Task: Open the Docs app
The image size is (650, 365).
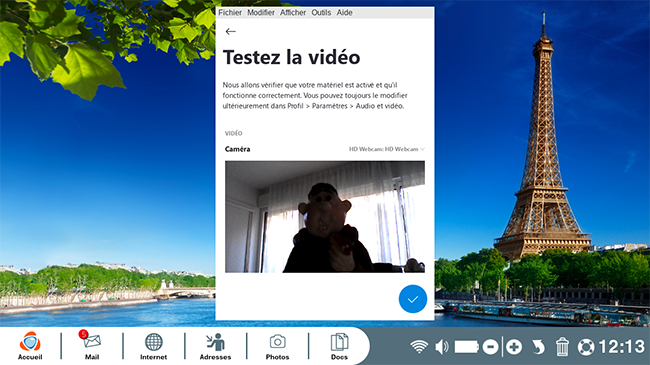Action: pyautogui.click(x=339, y=346)
